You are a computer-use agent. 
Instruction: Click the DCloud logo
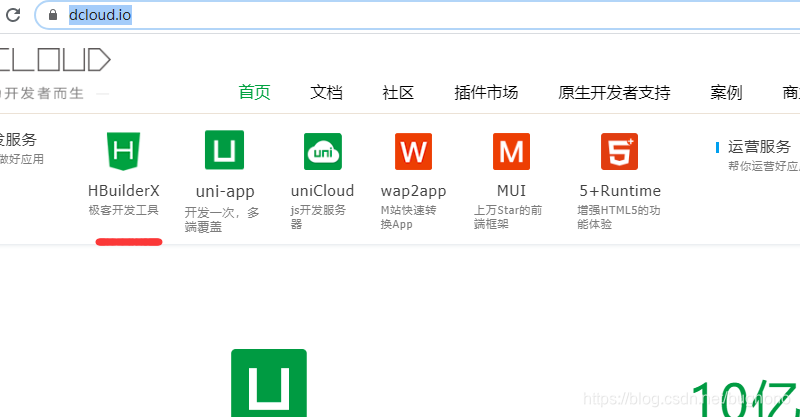tap(55, 60)
